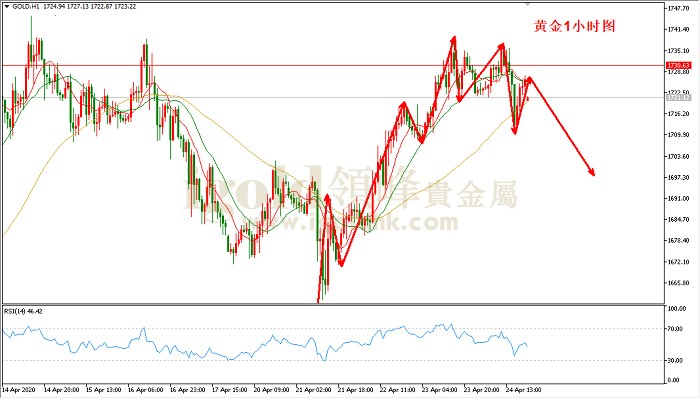Click the arrowhead ending the red forecast arrow
Image resolution: width=700 pixels, height=398 pixels.
[x=592, y=172]
